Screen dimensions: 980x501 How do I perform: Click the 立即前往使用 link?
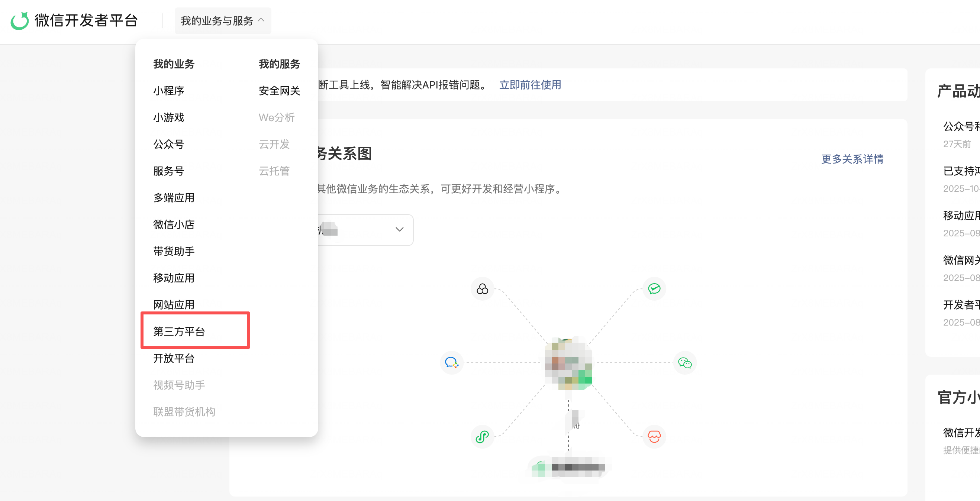(530, 84)
